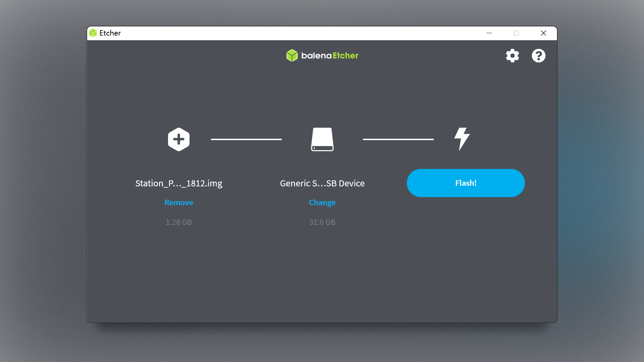
Task: Change the target drive
Action: pos(322,202)
